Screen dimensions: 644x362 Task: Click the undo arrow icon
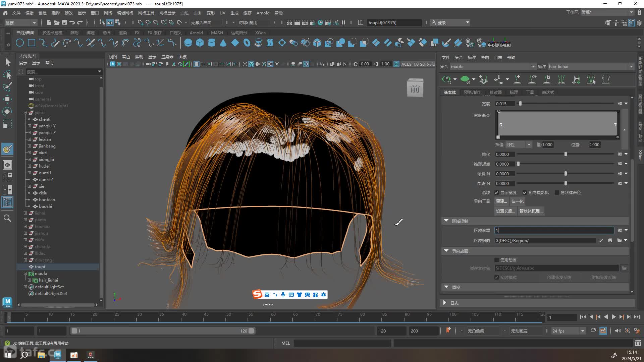coord(72,22)
